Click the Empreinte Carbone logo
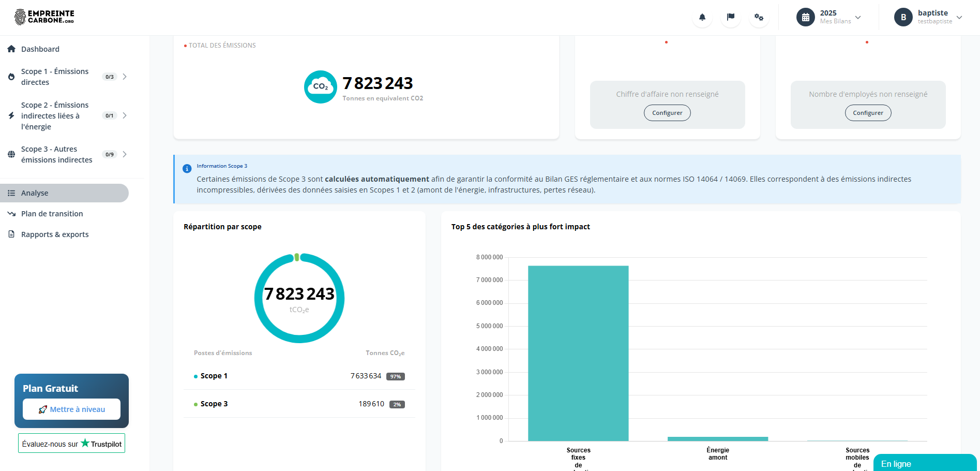Screen dimensions: 980x471 pos(44,17)
